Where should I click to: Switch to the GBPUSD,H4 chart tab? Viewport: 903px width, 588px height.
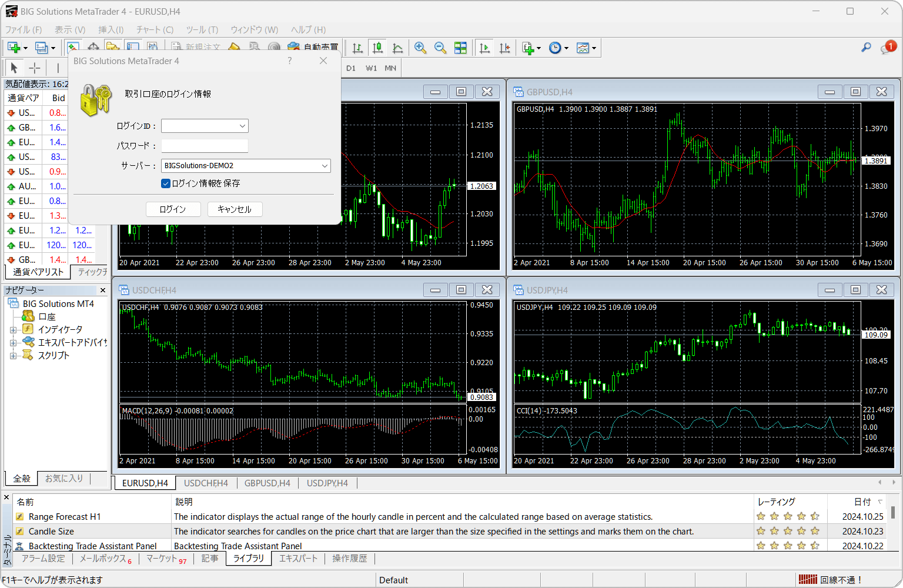coord(267,483)
